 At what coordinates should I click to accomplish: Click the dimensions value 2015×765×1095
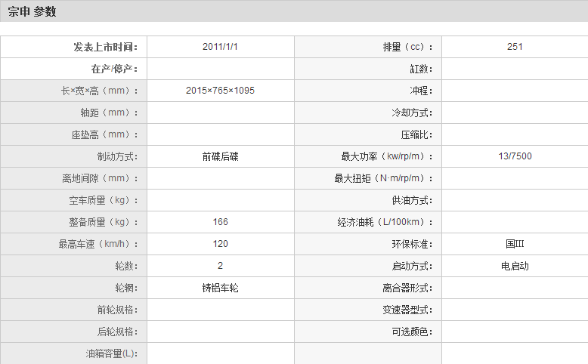(220, 91)
